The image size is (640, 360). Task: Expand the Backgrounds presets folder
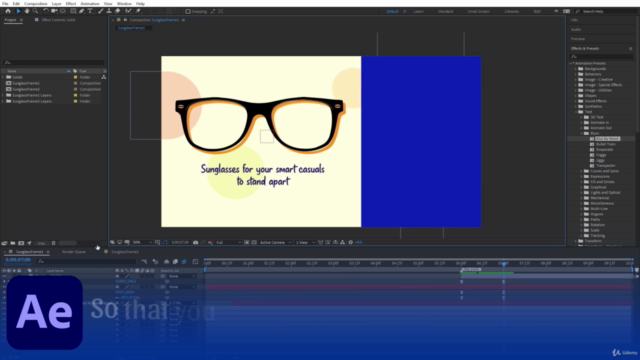tap(576, 69)
